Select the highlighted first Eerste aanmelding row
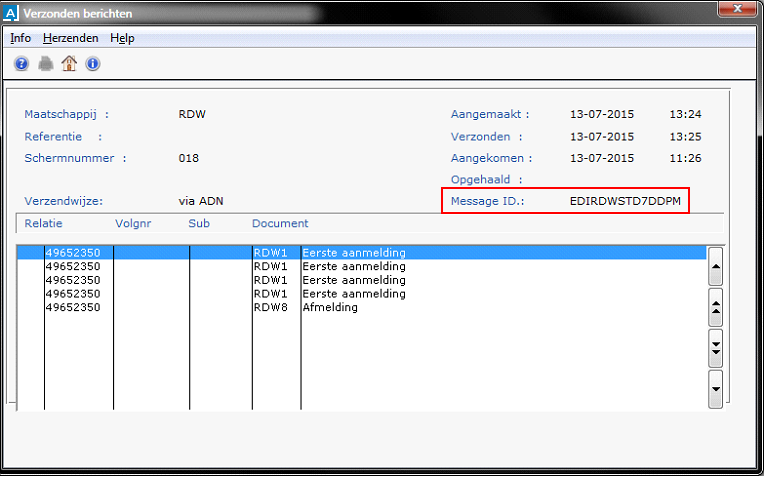The image size is (764, 477). 354,253
